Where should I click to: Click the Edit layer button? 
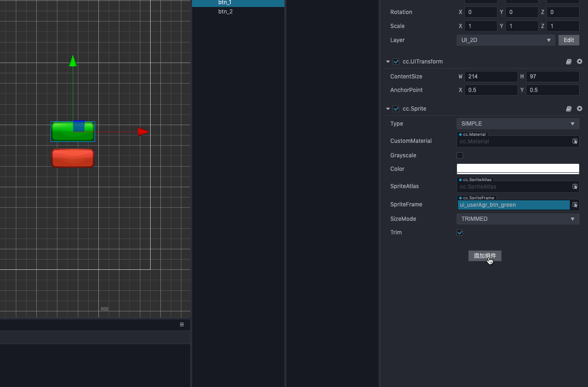tap(569, 40)
